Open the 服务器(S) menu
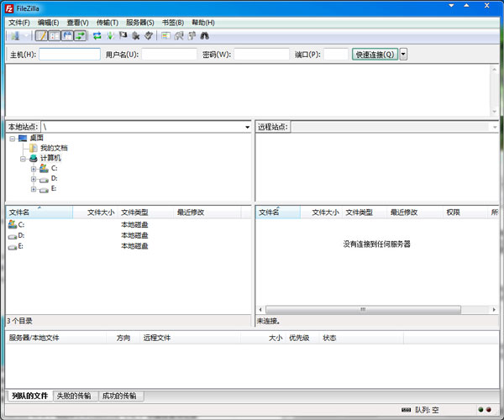Viewport: 504px width, 420px height. 139,23
